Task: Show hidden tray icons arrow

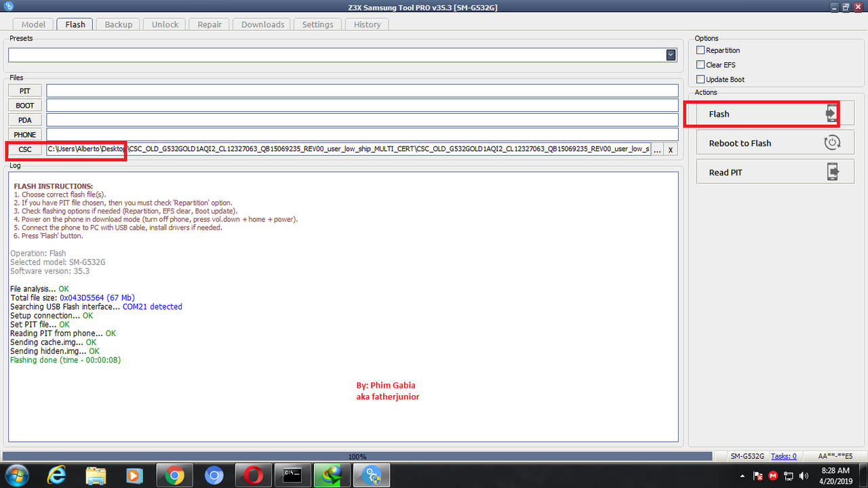Action: [744, 476]
